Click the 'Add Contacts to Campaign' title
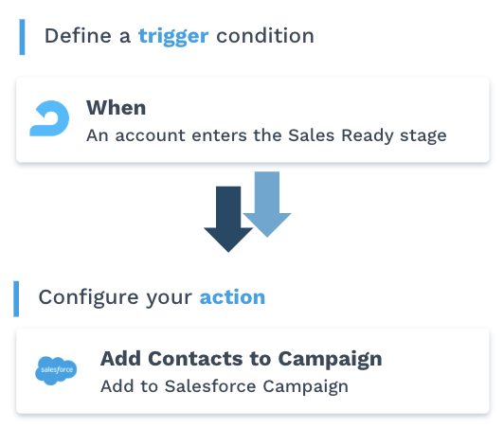Viewport: 504px width, 428px height. [x=241, y=359]
